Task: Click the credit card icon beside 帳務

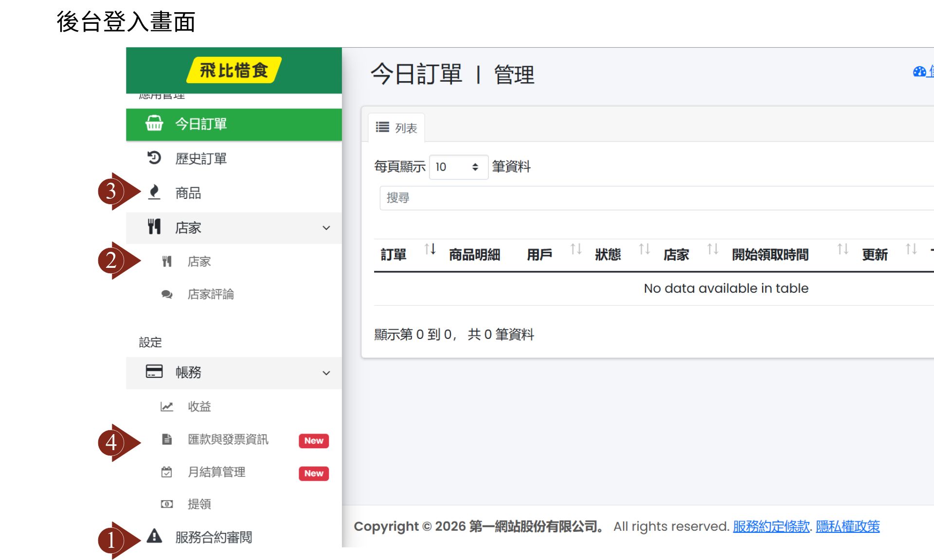Action: (x=154, y=372)
